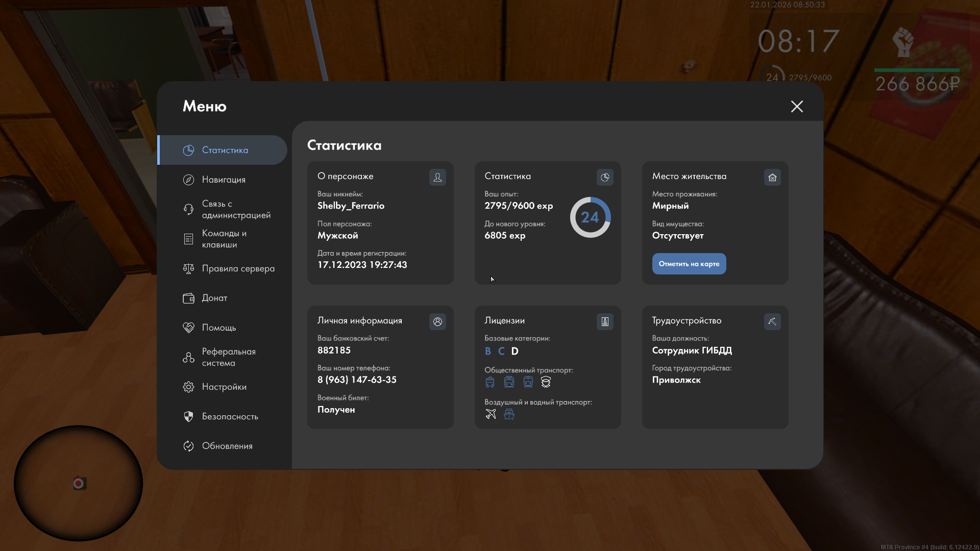Open Правила сервера page
The height and width of the screenshot is (551, 980).
(237, 268)
